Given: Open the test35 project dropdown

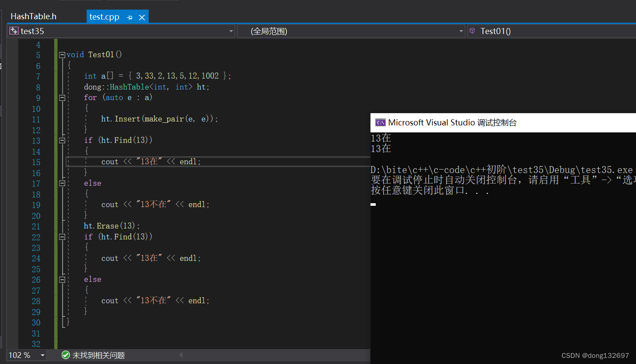Looking at the screenshot, I should (x=231, y=31).
